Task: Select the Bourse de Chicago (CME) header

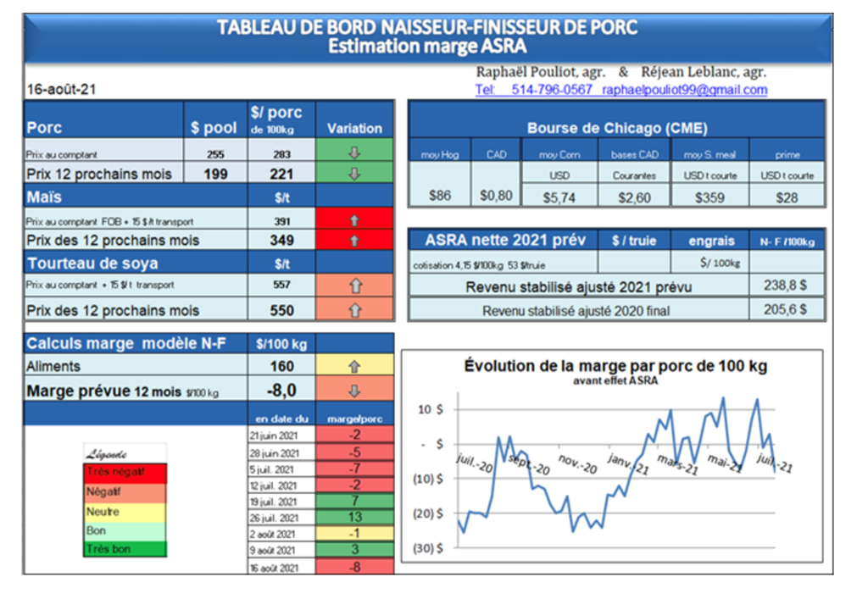Action: coord(616,129)
